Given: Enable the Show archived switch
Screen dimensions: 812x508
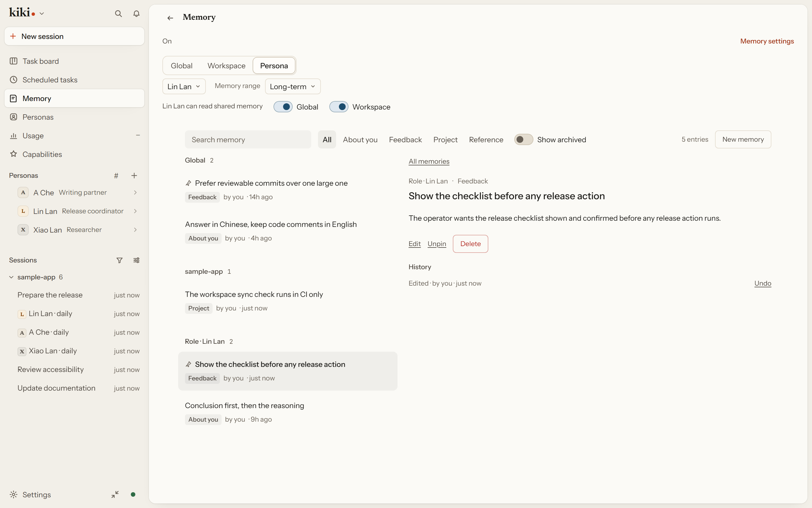Looking at the screenshot, I should point(524,139).
